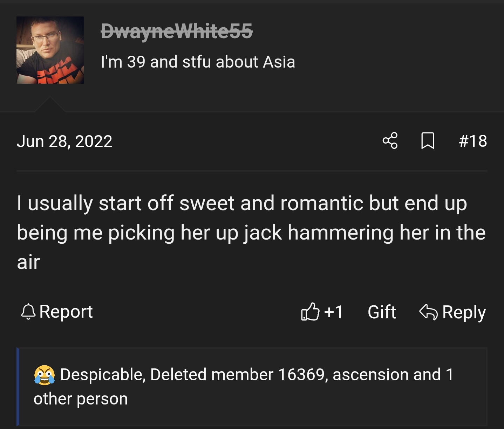
Task: Show the '1 other person' reactions
Action: pyautogui.click(x=81, y=399)
